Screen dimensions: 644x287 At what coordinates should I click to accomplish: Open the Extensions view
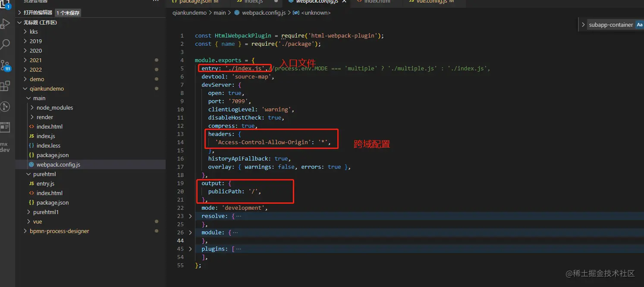click(5, 86)
